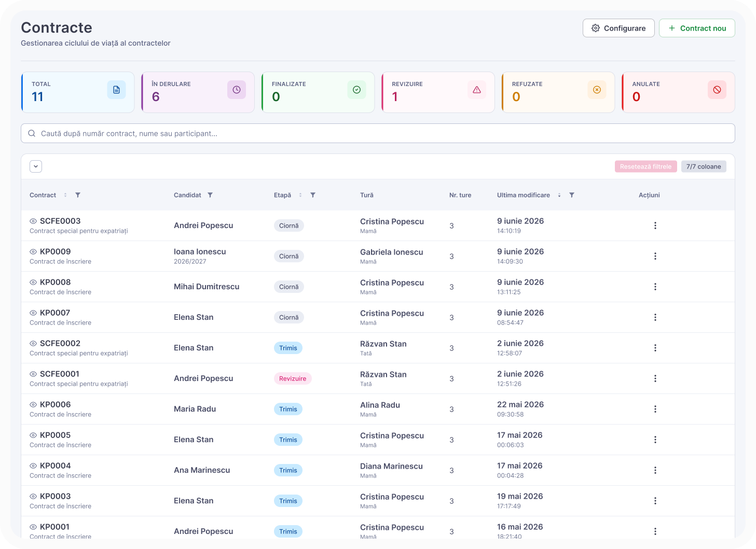Viewport: 756px width, 549px height.
Task: Open actions menu for KP0009 row
Action: [x=655, y=256]
